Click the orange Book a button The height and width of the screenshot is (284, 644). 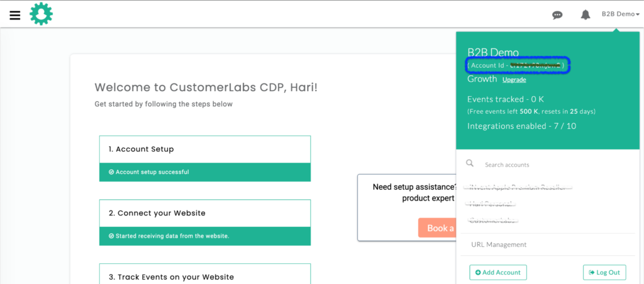point(437,228)
